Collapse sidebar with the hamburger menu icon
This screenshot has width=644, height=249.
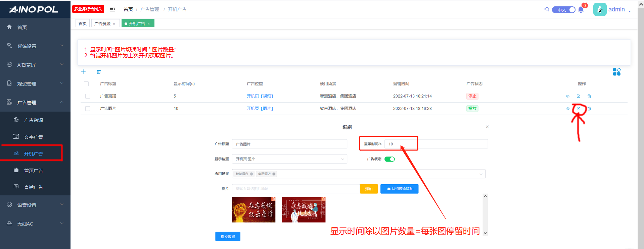tap(112, 9)
